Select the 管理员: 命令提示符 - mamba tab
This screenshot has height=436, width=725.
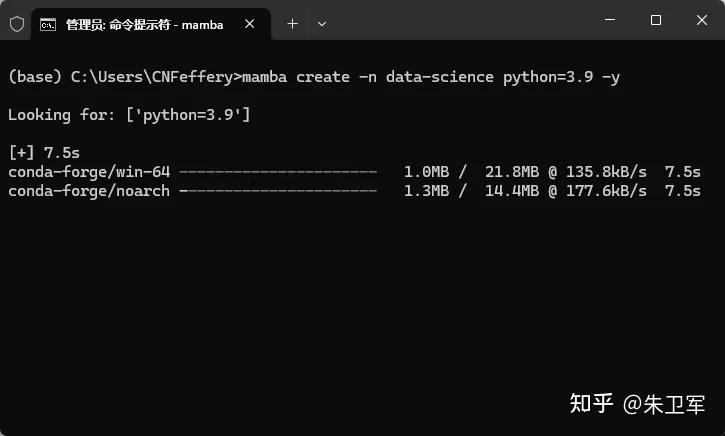145,23
